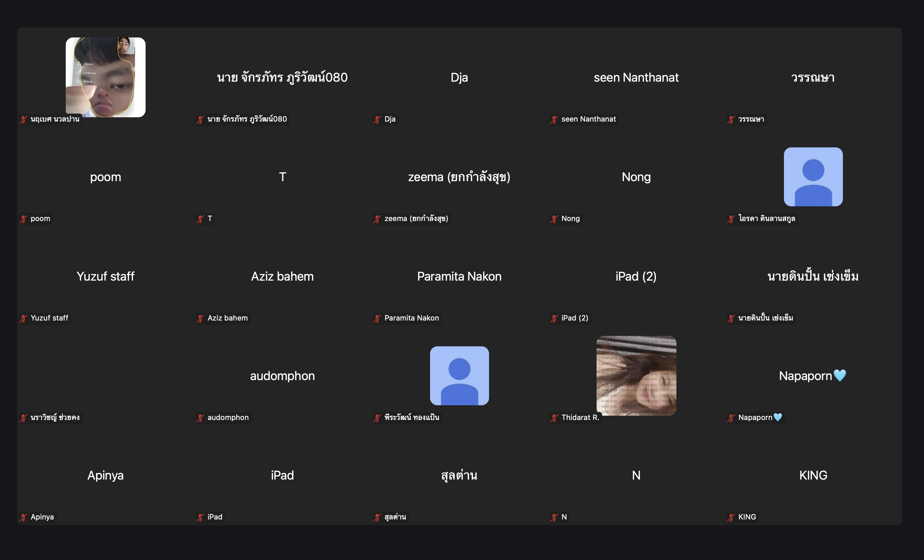
Task: Select Thidarat R. profile picture tile
Action: [636, 375]
